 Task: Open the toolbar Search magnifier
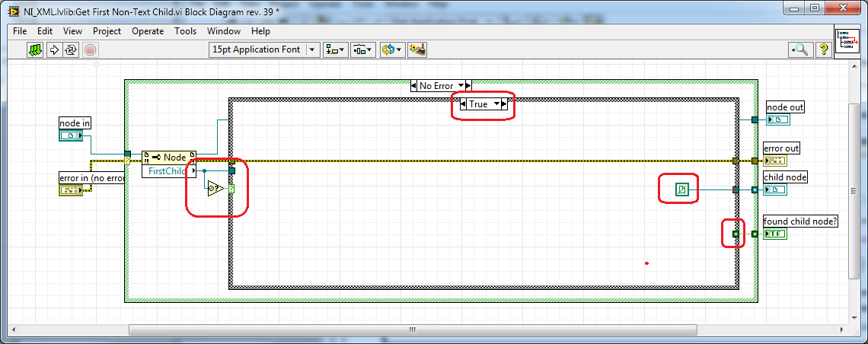800,49
